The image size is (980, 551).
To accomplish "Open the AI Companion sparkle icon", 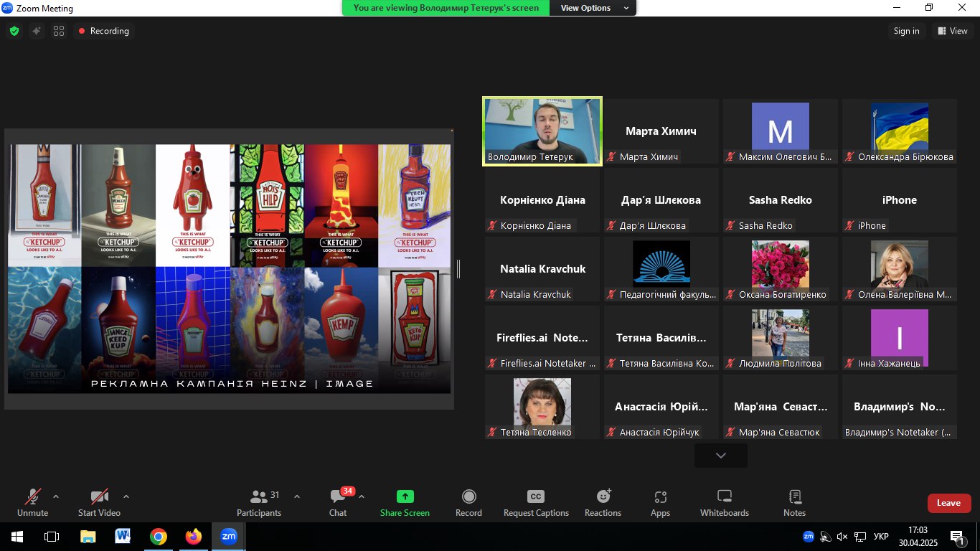I will click(37, 31).
